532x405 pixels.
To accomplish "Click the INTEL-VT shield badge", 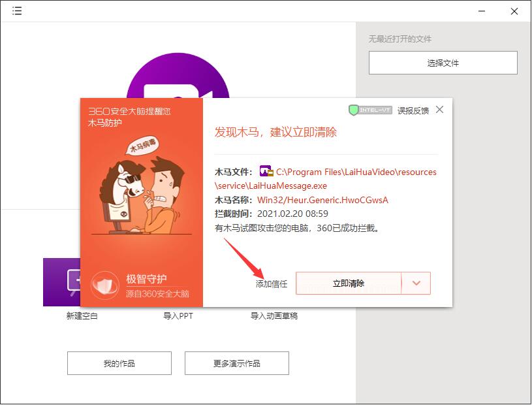I will click(x=371, y=110).
